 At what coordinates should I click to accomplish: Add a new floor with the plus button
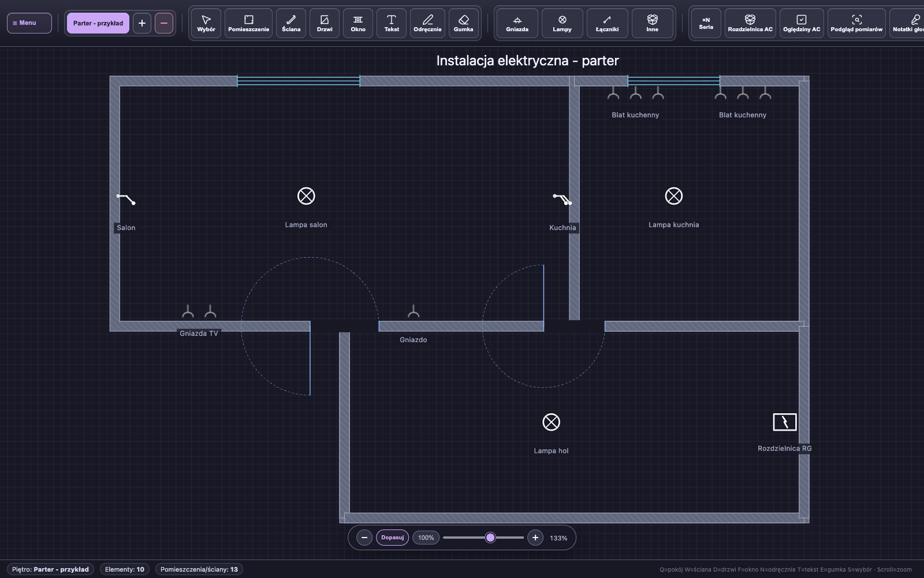click(142, 23)
